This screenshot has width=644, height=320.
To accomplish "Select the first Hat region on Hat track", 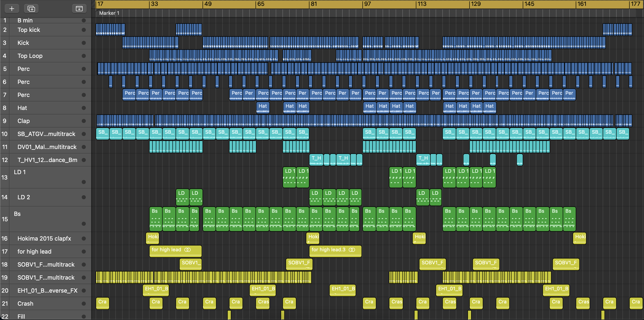I will pos(262,108).
